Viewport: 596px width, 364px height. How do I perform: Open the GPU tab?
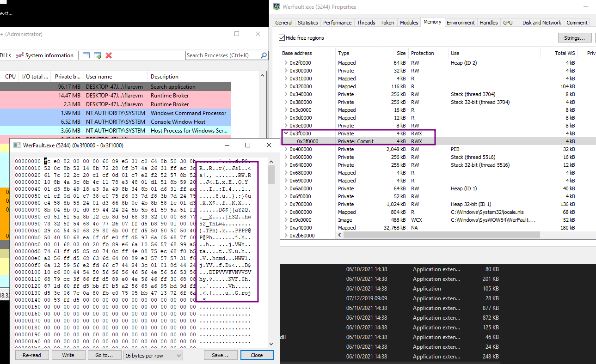click(508, 23)
